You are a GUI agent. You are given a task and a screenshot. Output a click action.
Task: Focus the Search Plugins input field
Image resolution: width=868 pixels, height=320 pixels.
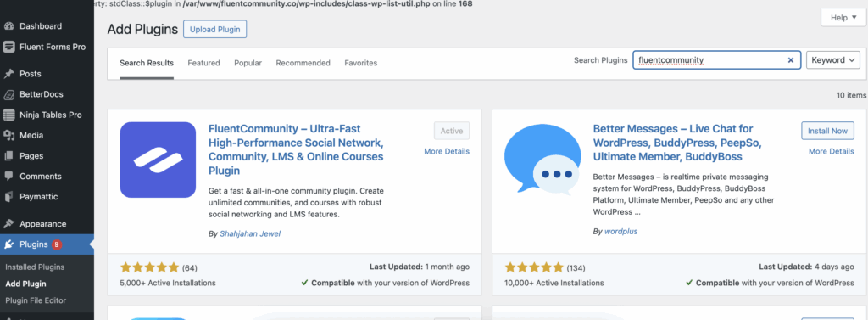tap(717, 60)
